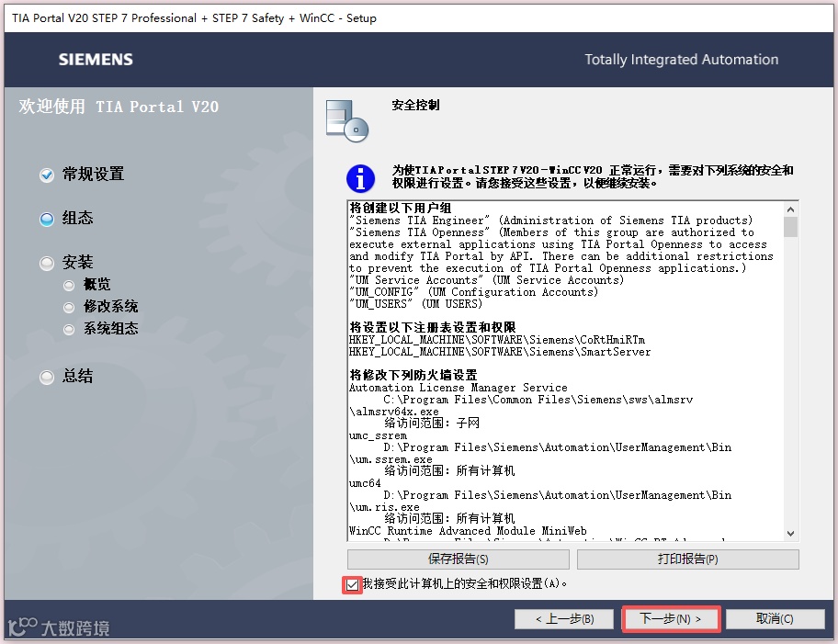838x644 pixels.
Task: Cancel setup with 取消(C) button
Action: tap(775, 619)
